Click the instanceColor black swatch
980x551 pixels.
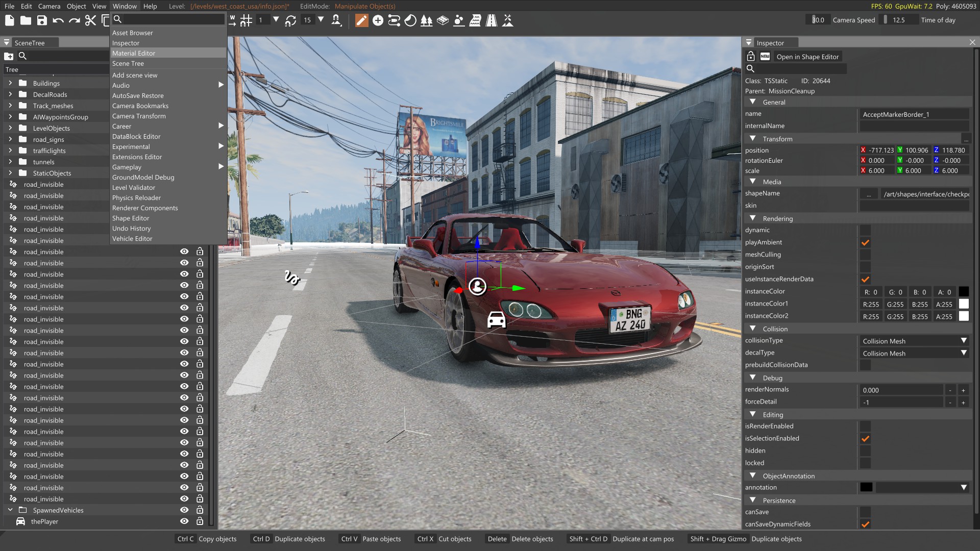pos(964,292)
